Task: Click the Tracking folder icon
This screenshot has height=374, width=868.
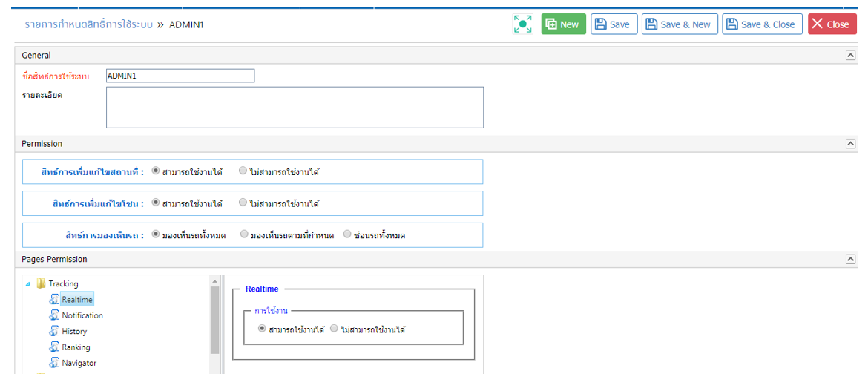Action: [41, 283]
